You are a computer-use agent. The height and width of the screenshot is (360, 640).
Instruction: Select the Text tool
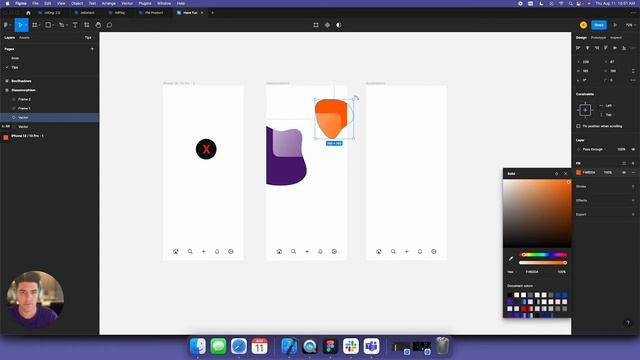pyautogui.click(x=75, y=25)
